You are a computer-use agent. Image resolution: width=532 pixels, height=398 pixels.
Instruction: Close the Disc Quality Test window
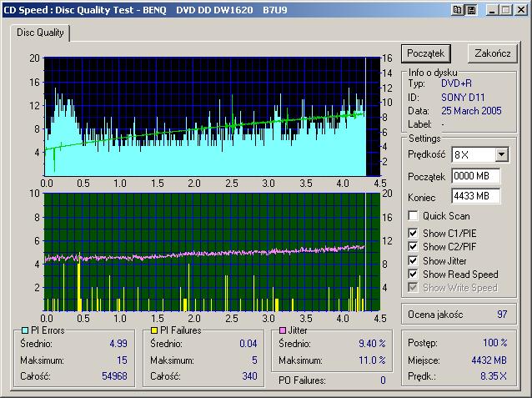(521, 10)
